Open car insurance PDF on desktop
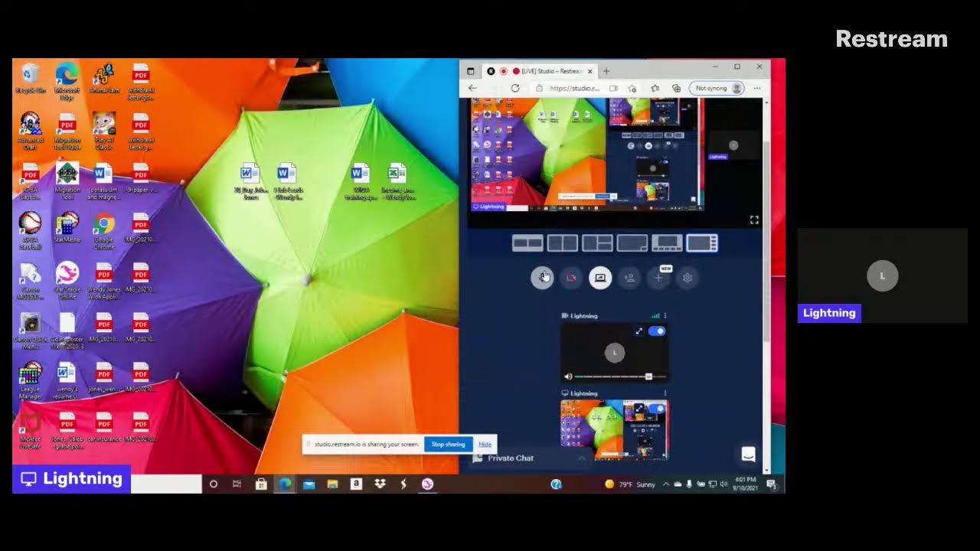 104,427
